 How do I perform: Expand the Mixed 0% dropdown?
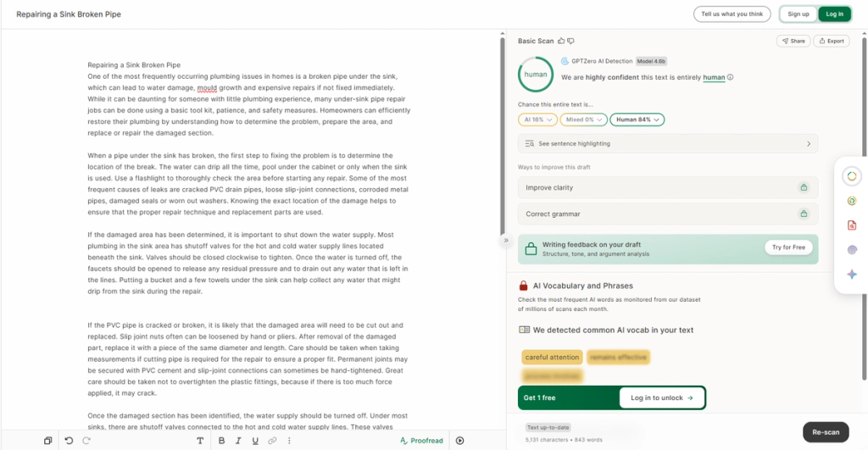(x=583, y=119)
